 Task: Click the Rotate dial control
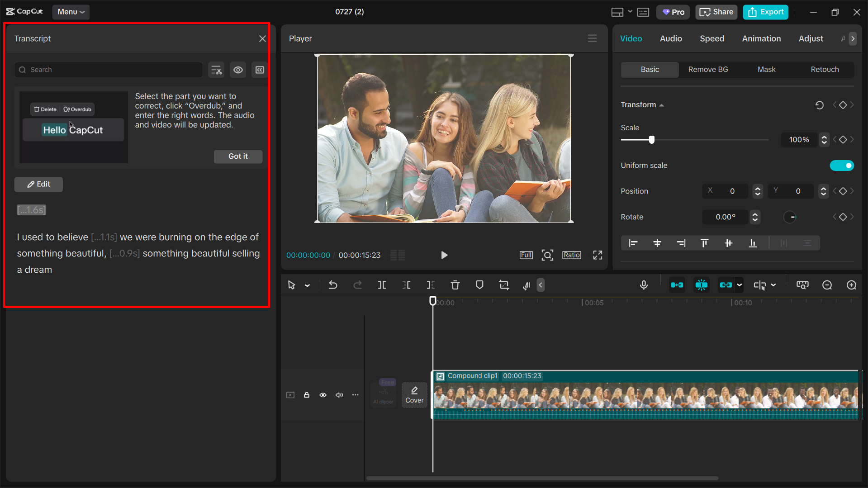[x=790, y=217]
